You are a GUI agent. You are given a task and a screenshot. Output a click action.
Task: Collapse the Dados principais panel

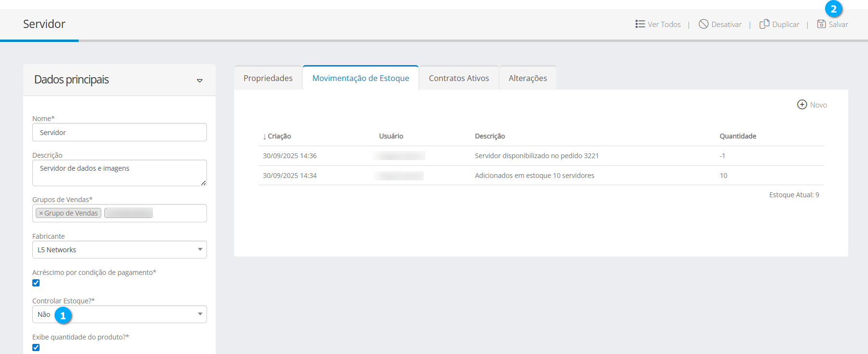[x=200, y=81]
